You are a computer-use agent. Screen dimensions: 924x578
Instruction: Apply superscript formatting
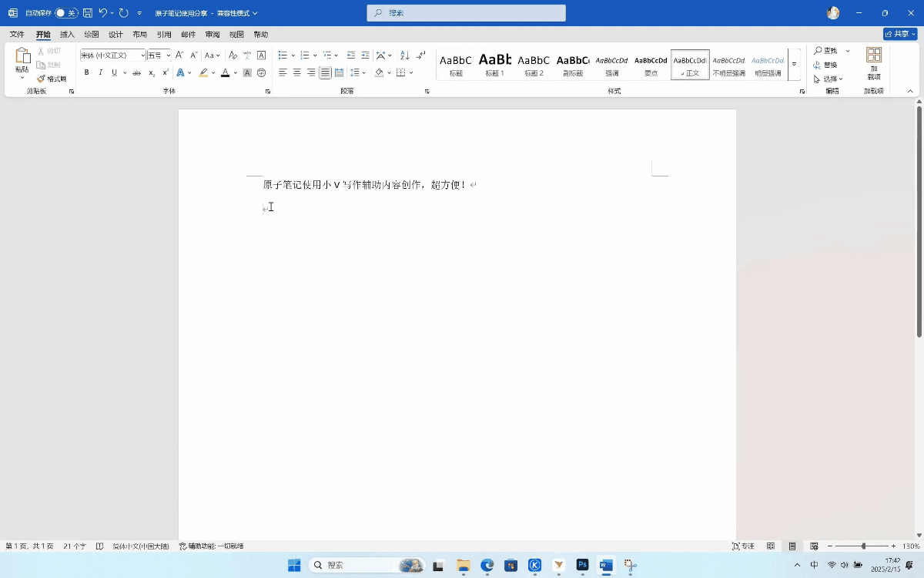tap(165, 72)
